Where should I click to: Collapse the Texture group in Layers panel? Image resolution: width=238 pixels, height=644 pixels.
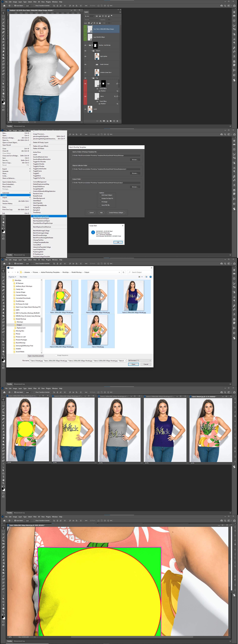[91, 51]
